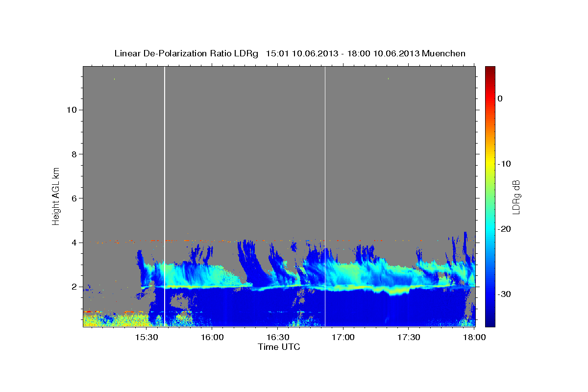Click the white vertical line near 16:52

(325, 196)
